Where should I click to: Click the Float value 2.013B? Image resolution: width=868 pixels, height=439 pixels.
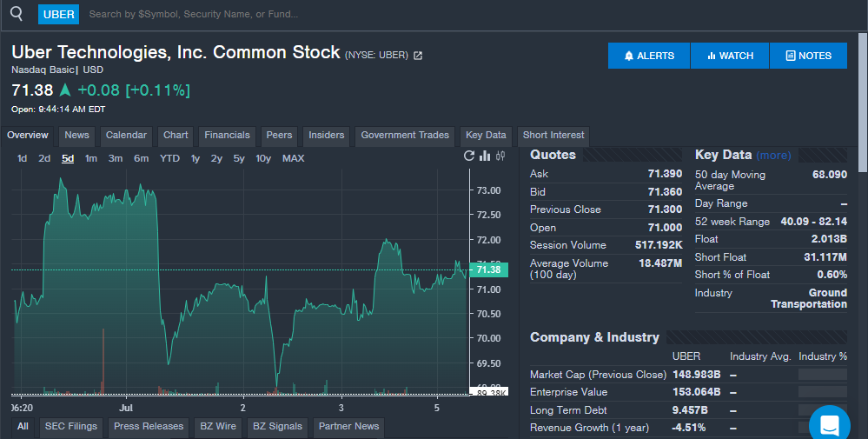[x=829, y=239]
